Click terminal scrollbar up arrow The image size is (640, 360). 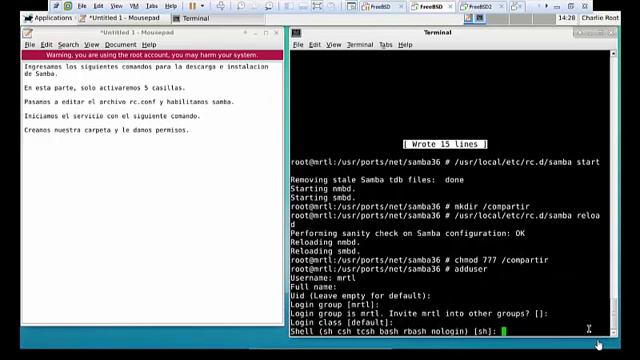click(613, 54)
